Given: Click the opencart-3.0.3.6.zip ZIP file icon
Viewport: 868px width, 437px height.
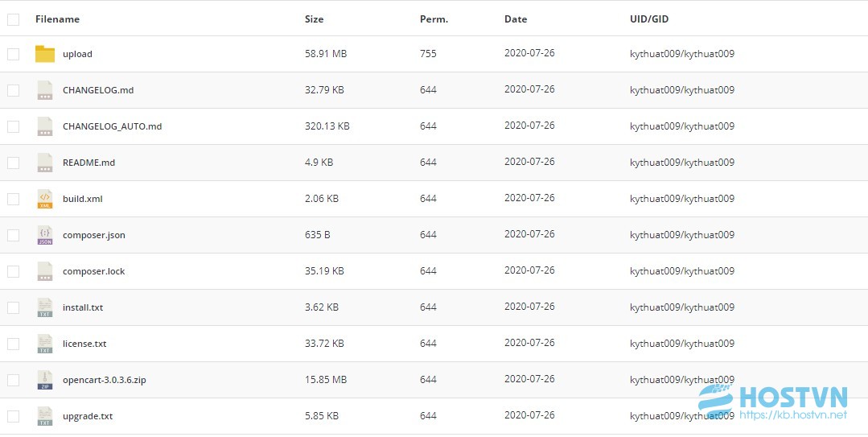Looking at the screenshot, I should (x=45, y=380).
